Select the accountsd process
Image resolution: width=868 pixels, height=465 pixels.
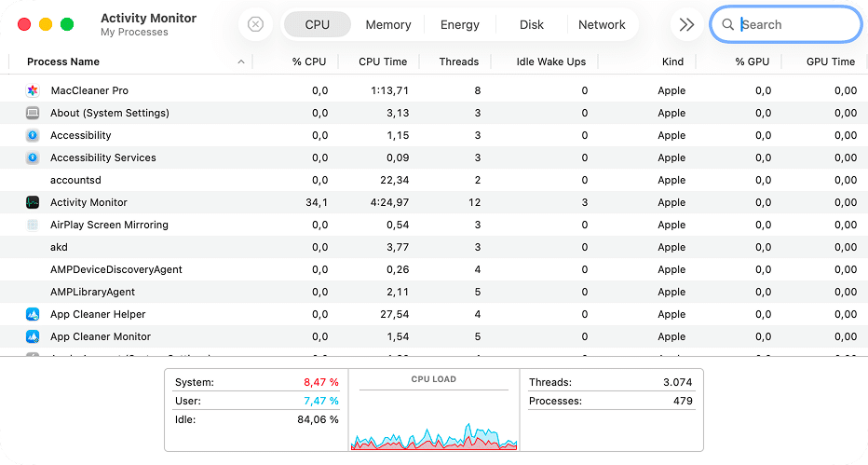point(75,180)
